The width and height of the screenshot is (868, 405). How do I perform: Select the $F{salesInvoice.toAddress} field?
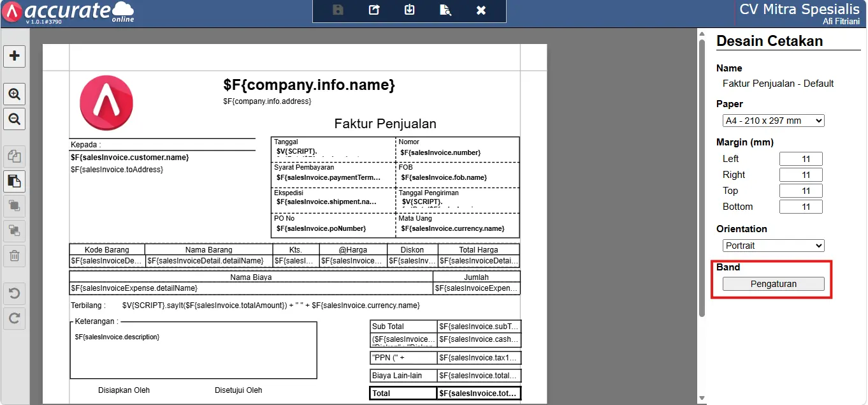[x=117, y=170]
